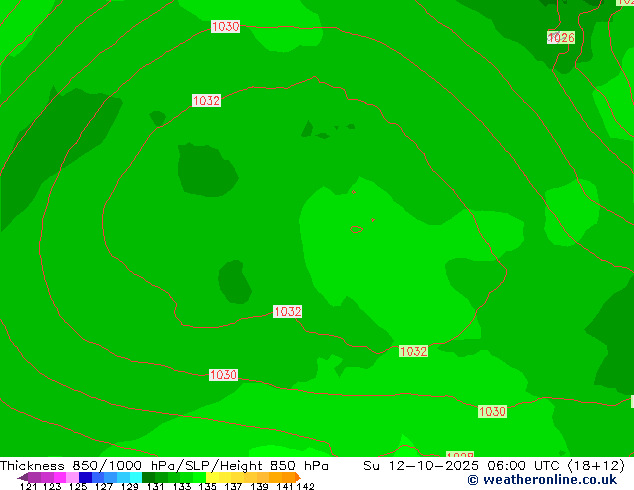Pick the cyan legend swatch before 131

click(135, 477)
